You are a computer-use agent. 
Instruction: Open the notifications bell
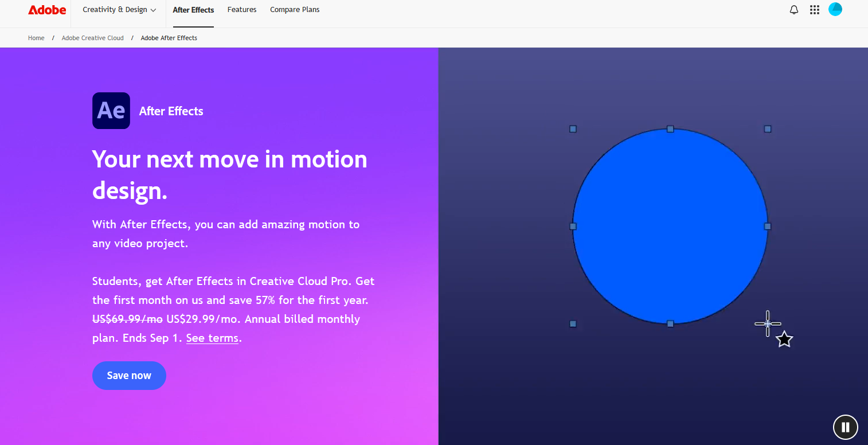(x=794, y=10)
